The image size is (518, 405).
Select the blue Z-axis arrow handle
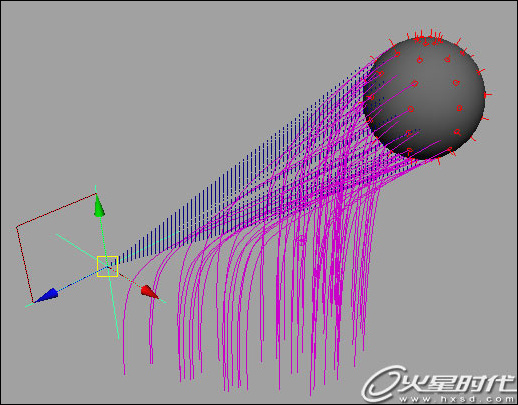46,295
